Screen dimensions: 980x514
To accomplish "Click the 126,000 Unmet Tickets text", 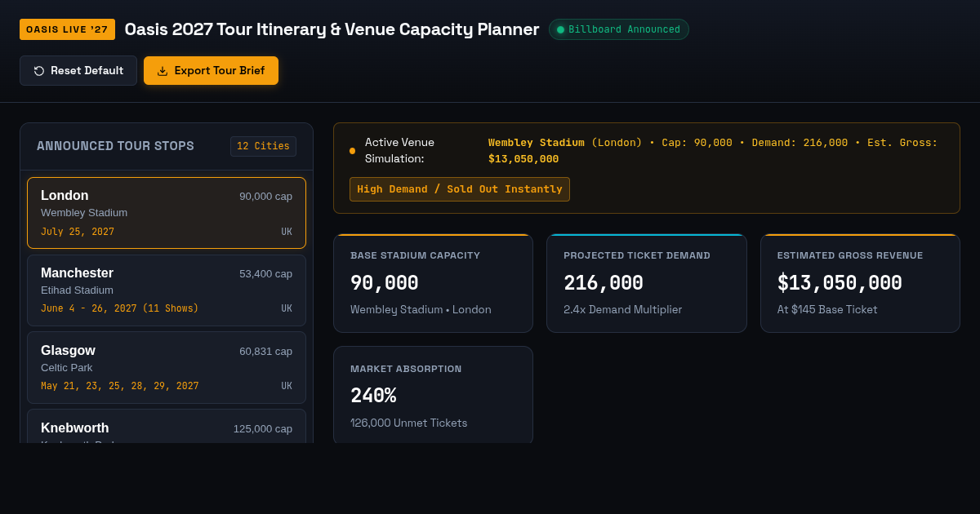I will point(409,423).
